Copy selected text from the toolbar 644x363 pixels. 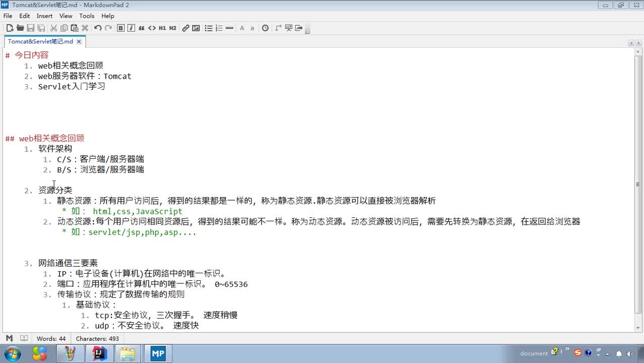64,28
